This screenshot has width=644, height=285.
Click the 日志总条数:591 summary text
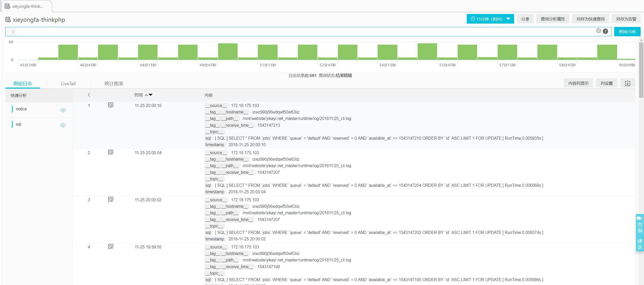[x=302, y=75]
